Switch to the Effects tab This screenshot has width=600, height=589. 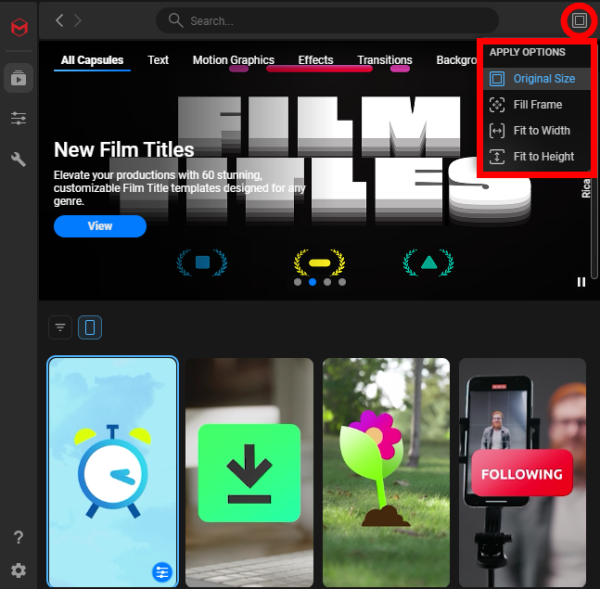coord(316,60)
